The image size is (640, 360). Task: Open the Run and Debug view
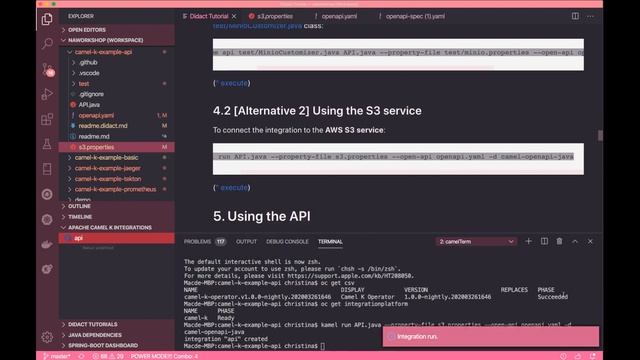[x=47, y=94]
